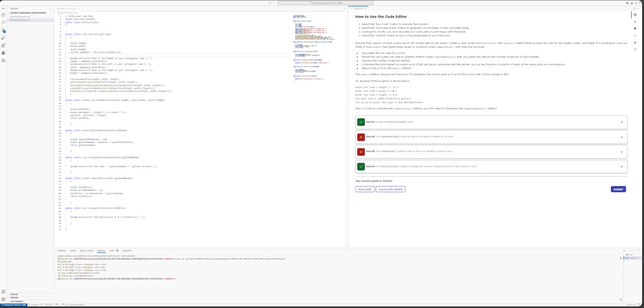Toggle the Task 02 red X status
Image resolution: width=644 pixels, height=308 pixels.
click(361, 137)
